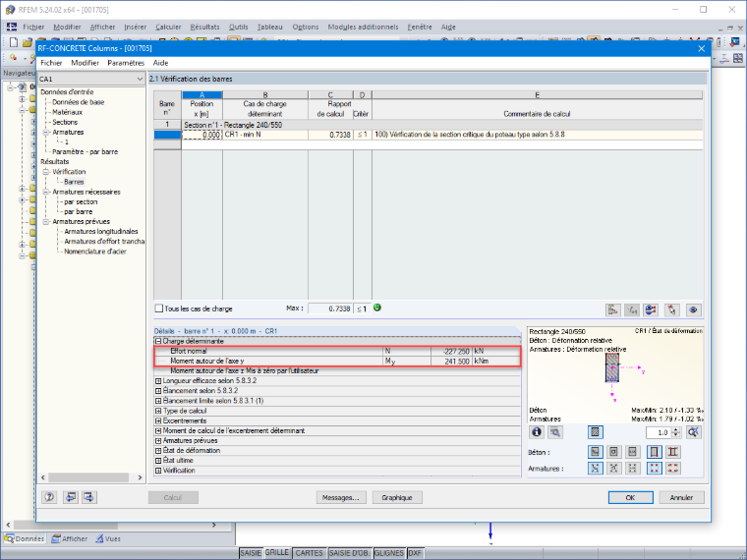Click the eye view-mode icon
Screen dimensions: 747x560
click(x=693, y=310)
